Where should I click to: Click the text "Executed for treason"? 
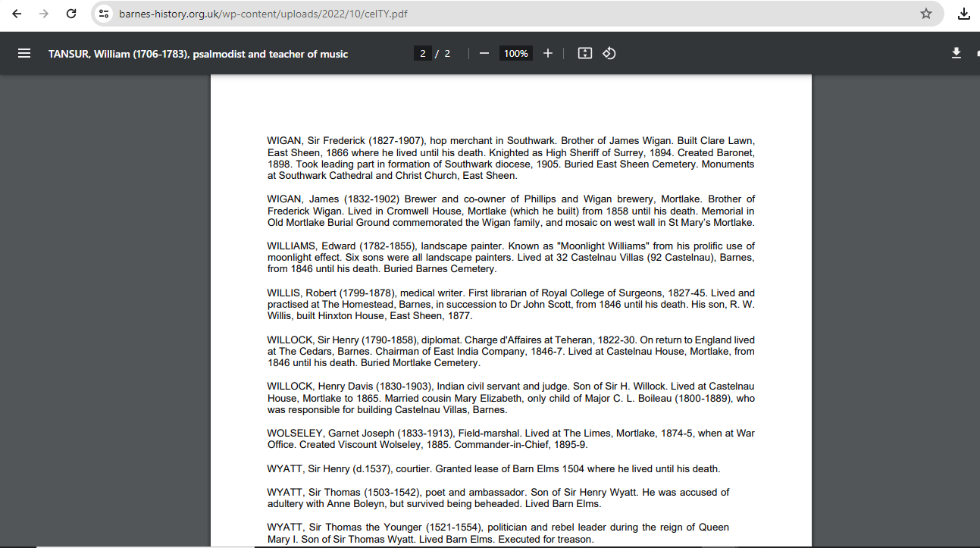(545, 540)
